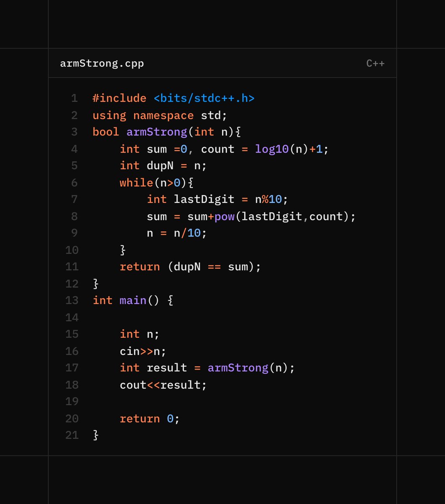Click line number 13 in gutter
445x504 pixels.
coord(72,300)
